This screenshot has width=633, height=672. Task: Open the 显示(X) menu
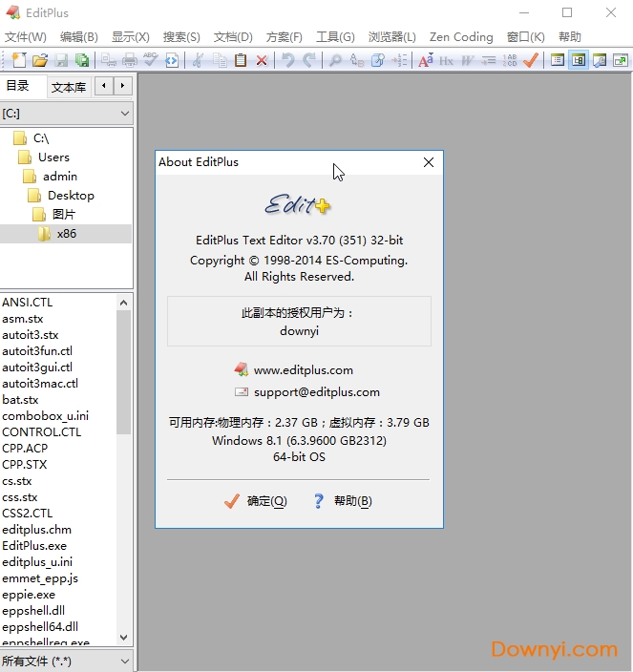coord(130,37)
